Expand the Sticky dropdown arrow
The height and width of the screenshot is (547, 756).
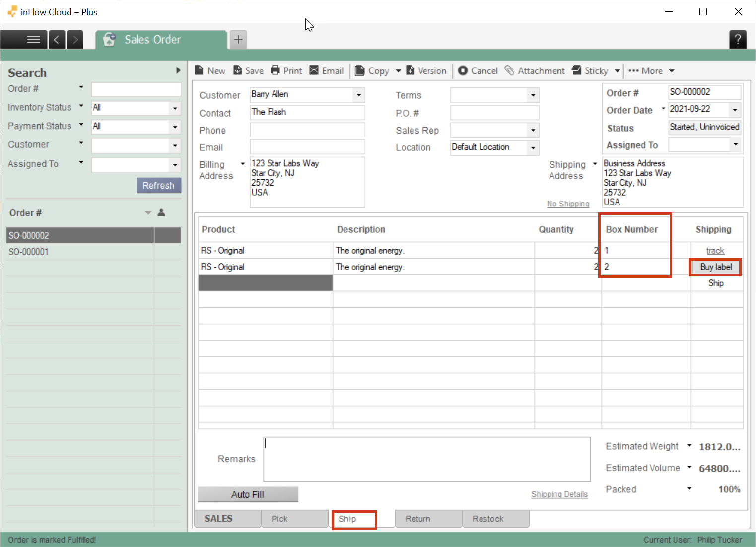pyautogui.click(x=617, y=71)
